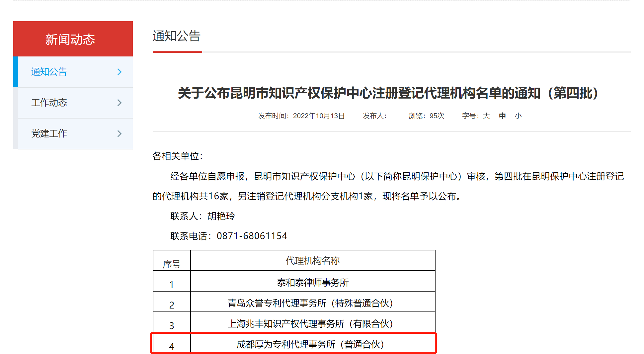644x354 pixels.
Task: Set font size to 小
Action: pos(518,116)
